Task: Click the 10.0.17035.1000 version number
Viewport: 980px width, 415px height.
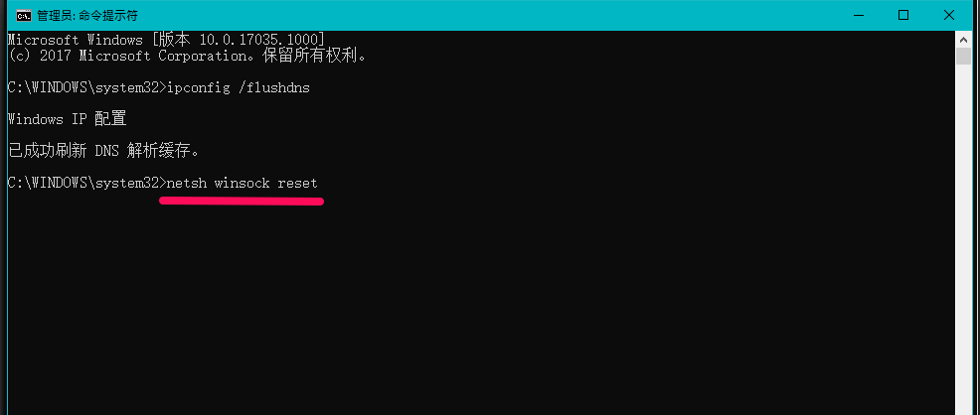Action: pos(258,40)
